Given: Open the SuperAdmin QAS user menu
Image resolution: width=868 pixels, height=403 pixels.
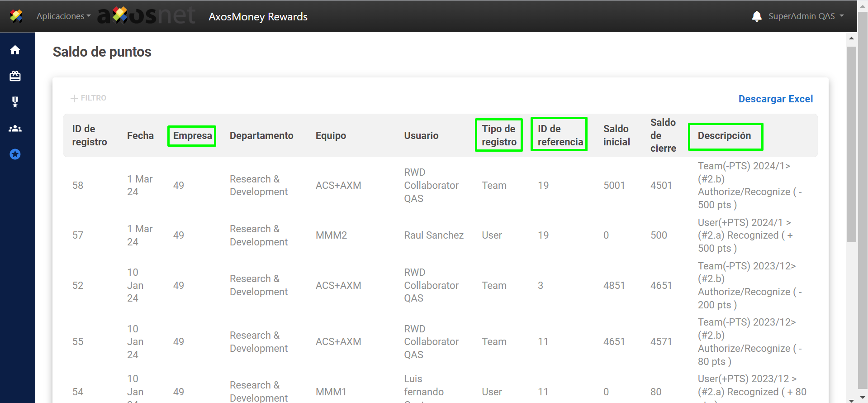Looking at the screenshot, I should pos(806,16).
